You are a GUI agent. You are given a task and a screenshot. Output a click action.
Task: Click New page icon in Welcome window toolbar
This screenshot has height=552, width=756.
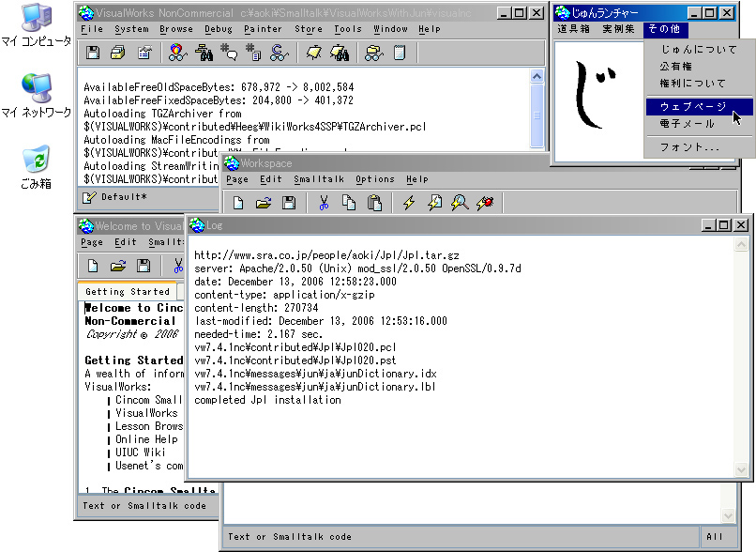click(x=93, y=266)
